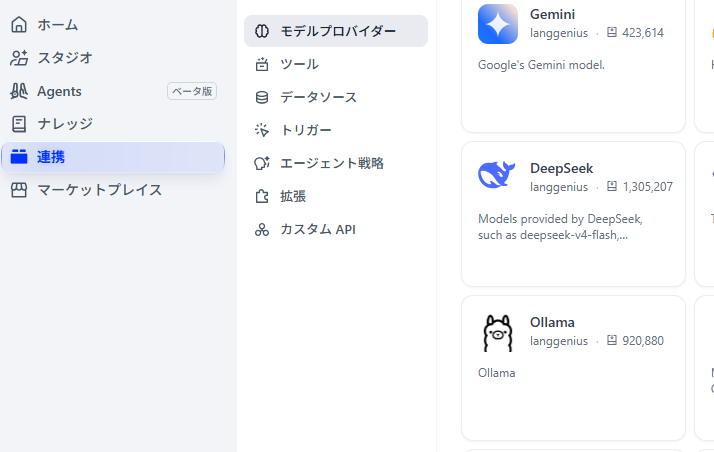Image resolution: width=714 pixels, height=452 pixels.
Task: Open the Gemini plugin title
Action: [x=552, y=14]
